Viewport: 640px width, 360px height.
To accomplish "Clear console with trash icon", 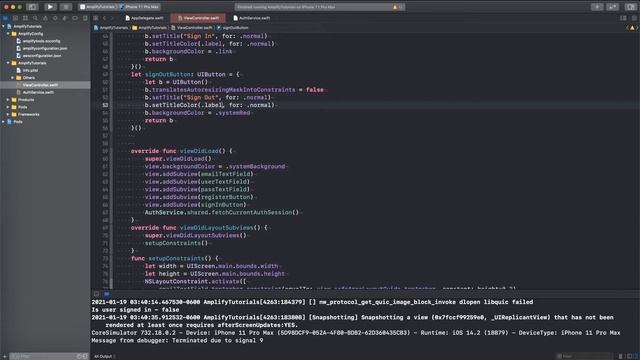I will pyautogui.click(x=621, y=356).
